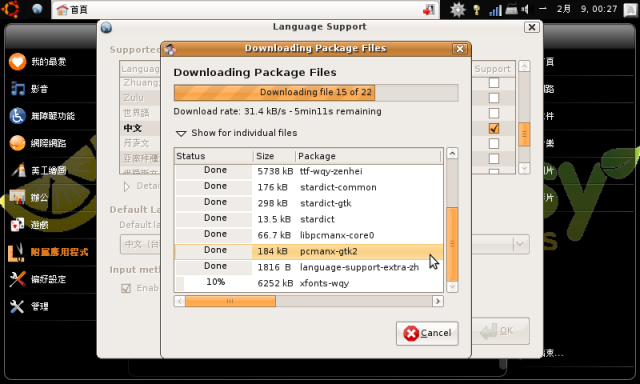Screen dimensions: 640x384
Task: Sort by the Size column header
Action: [x=274, y=156]
